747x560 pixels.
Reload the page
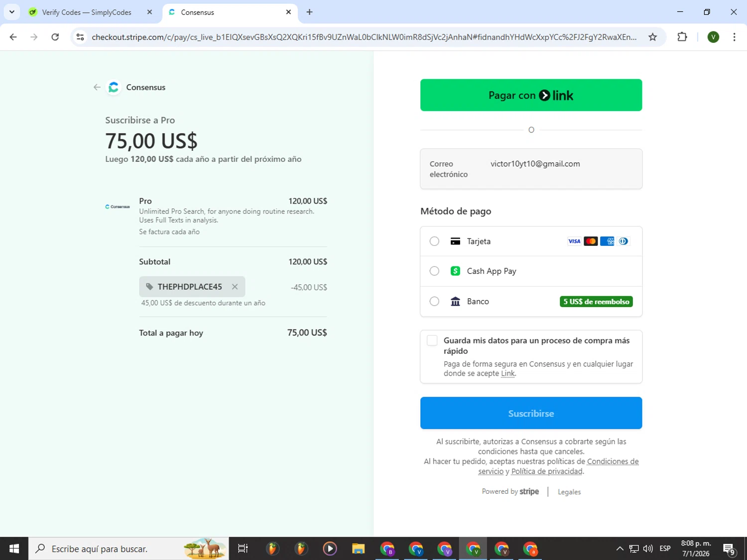pyautogui.click(x=55, y=37)
